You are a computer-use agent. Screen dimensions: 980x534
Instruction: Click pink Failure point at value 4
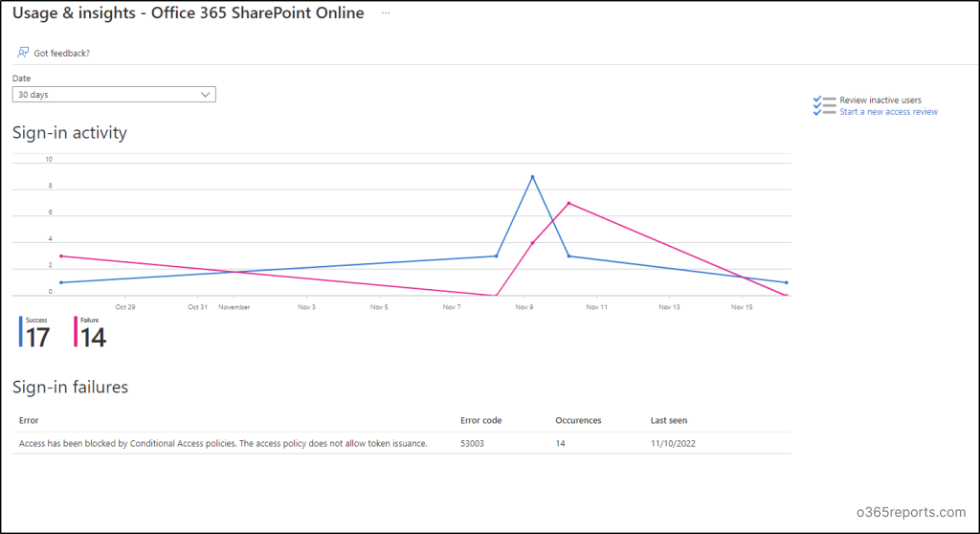coord(532,243)
